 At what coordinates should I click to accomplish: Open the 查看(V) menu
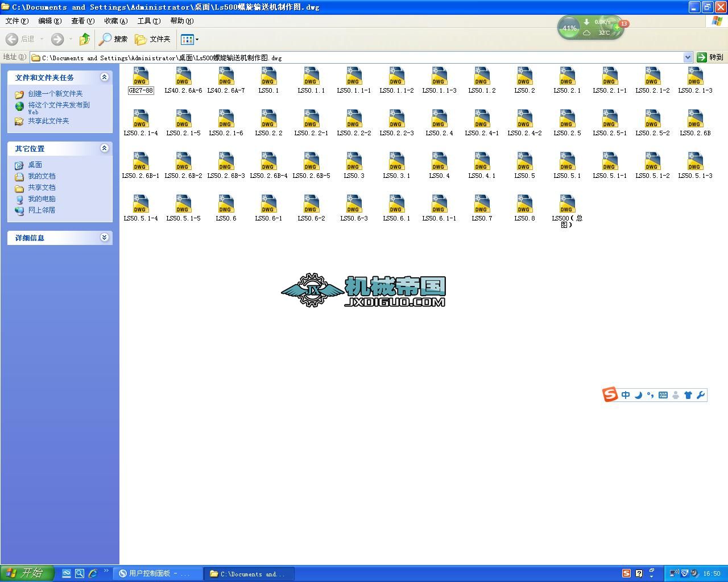pyautogui.click(x=82, y=21)
